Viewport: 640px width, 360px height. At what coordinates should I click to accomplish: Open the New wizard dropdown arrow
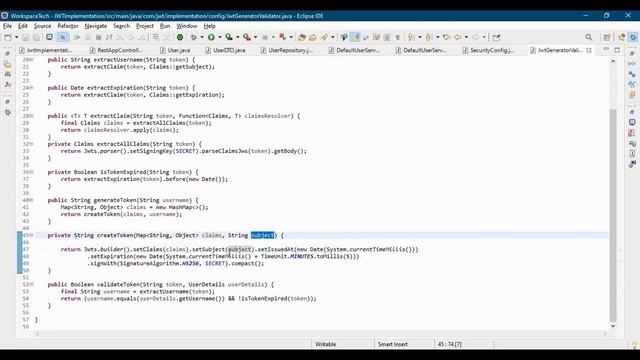coord(16,37)
